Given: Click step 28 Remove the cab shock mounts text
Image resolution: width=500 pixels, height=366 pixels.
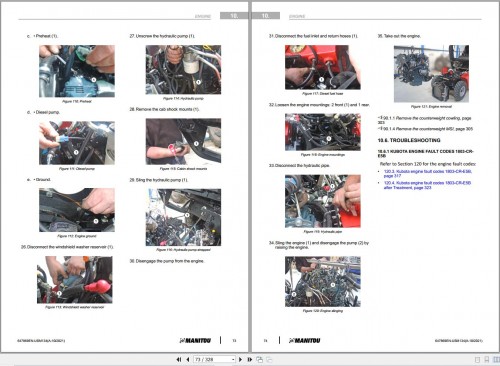Looking at the screenshot, I should 164,109.
